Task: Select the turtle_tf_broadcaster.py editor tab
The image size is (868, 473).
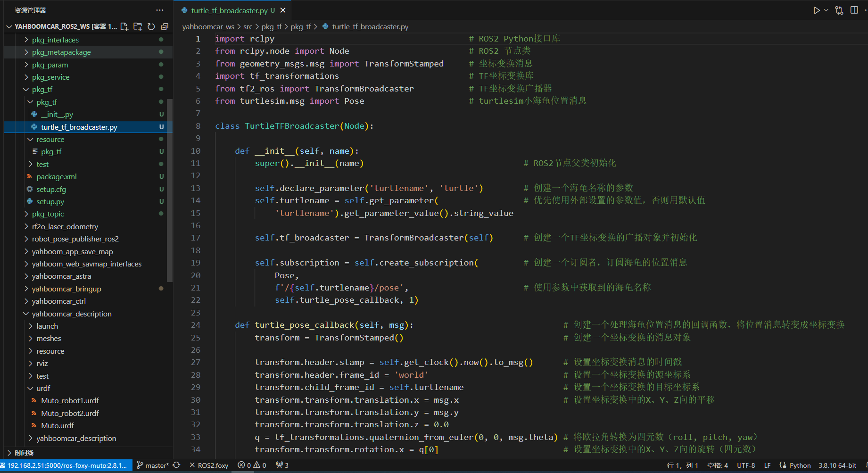Action: (229, 10)
